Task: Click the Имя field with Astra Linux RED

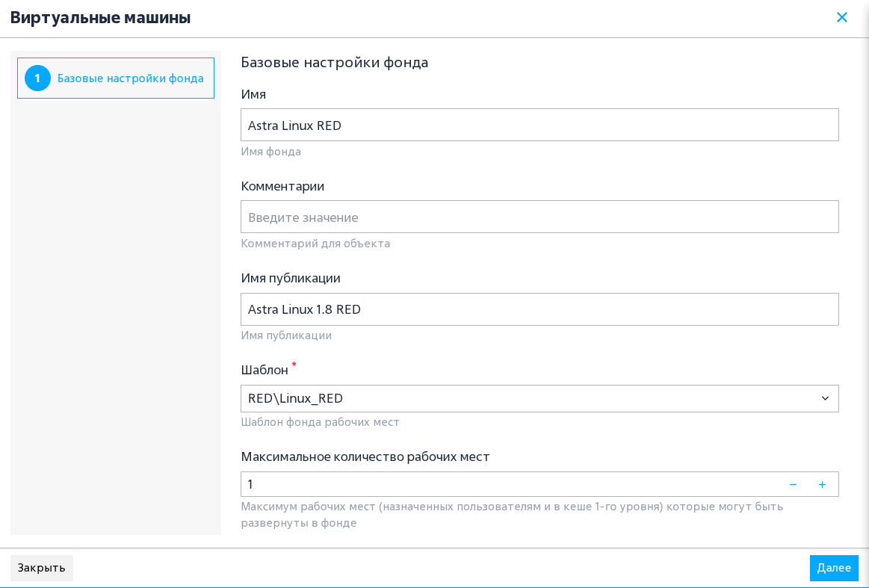Action: 539,125
